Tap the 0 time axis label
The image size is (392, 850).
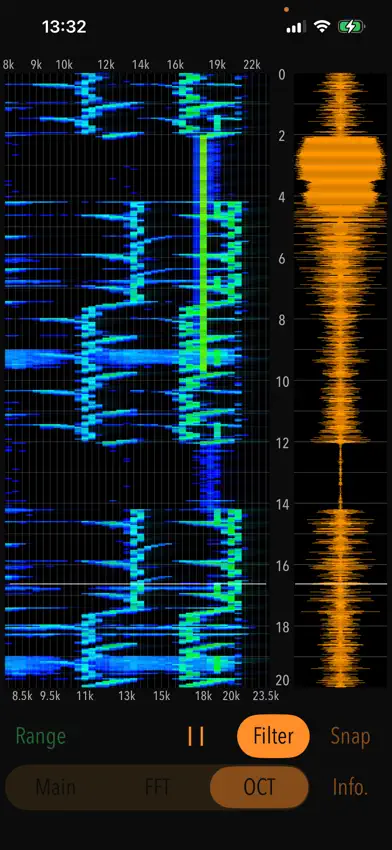tap(281, 74)
